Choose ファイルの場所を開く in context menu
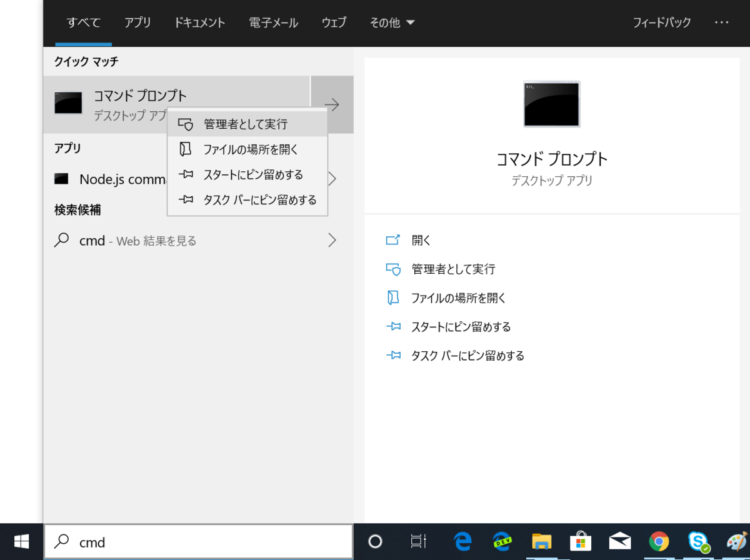This screenshot has width=750, height=560. (247, 149)
